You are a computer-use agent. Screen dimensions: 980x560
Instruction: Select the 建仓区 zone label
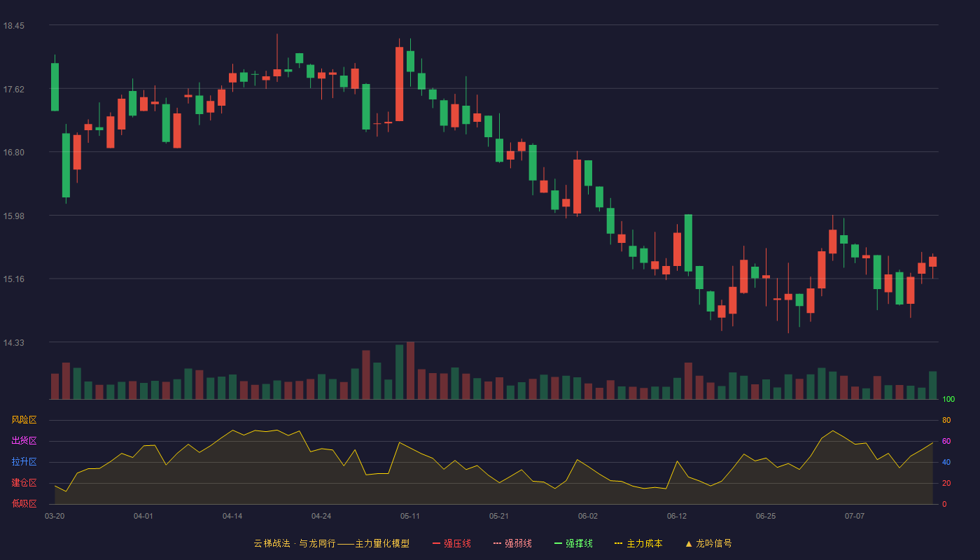pyautogui.click(x=24, y=483)
